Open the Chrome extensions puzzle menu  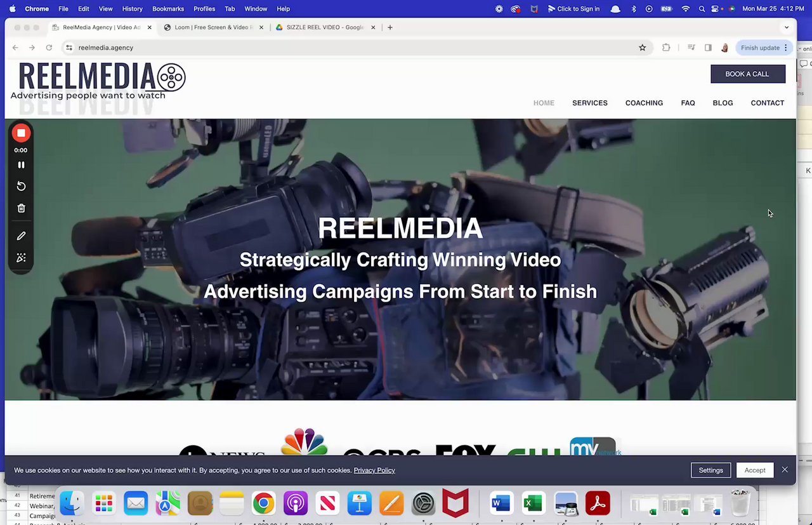click(666, 48)
